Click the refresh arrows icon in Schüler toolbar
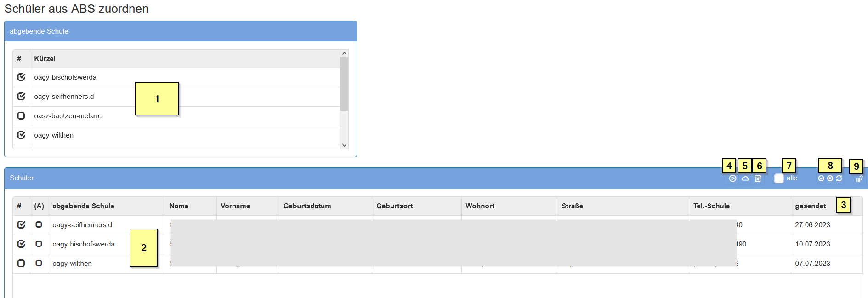This screenshot has width=868, height=298. [x=839, y=178]
